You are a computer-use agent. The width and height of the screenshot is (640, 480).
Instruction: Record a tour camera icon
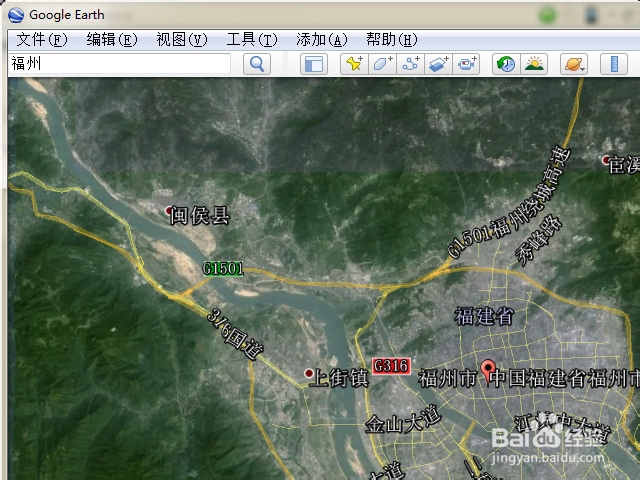coord(466,64)
